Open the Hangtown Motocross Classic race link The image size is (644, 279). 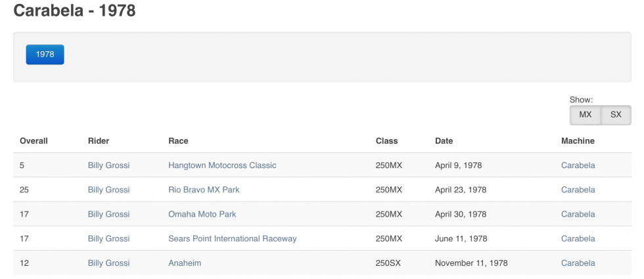pyautogui.click(x=222, y=165)
